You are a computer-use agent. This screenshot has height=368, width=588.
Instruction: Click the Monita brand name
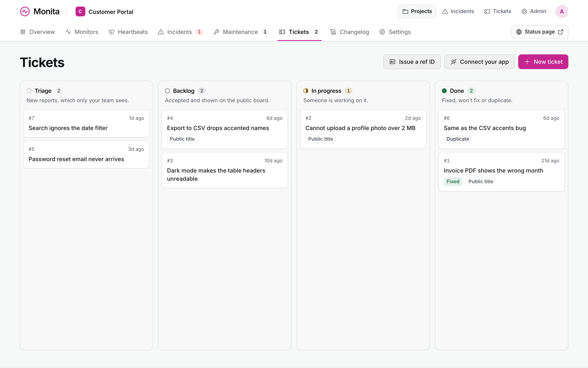[x=46, y=11]
